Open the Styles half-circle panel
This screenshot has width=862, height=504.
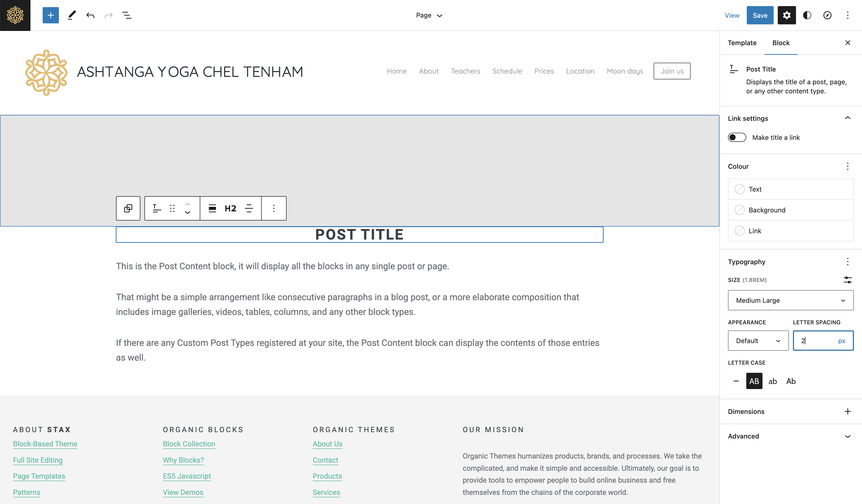[807, 15]
